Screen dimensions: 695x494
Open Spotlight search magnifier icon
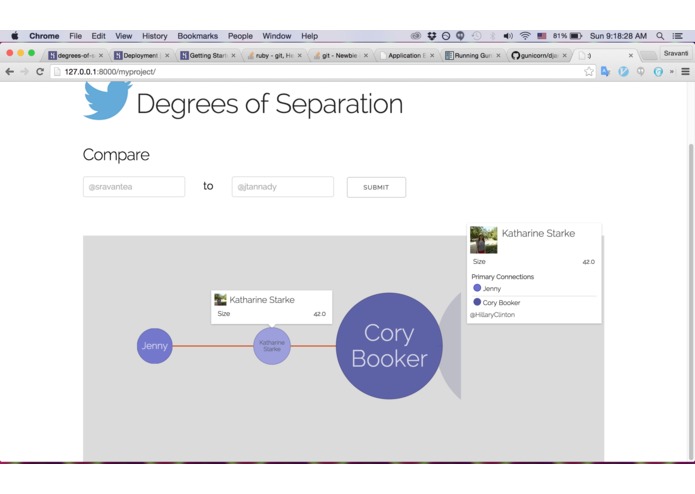(660, 36)
